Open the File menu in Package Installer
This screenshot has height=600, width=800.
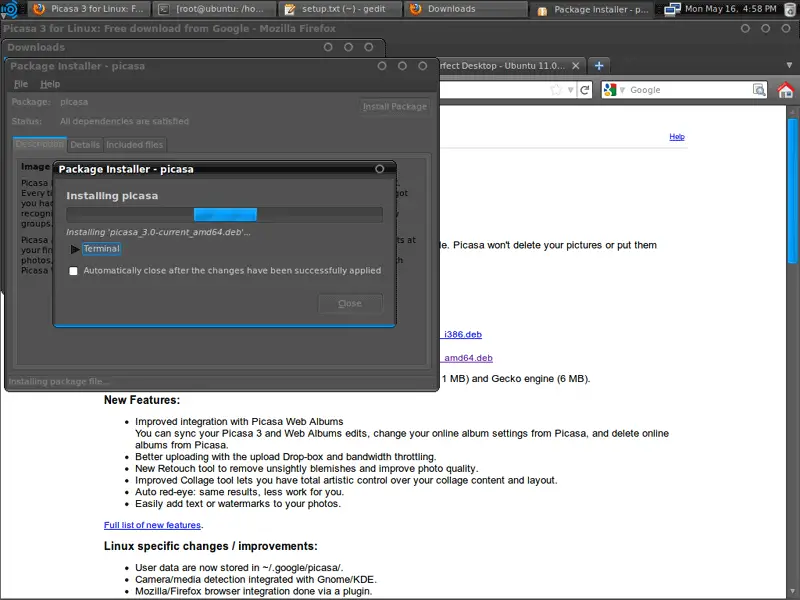pos(21,84)
